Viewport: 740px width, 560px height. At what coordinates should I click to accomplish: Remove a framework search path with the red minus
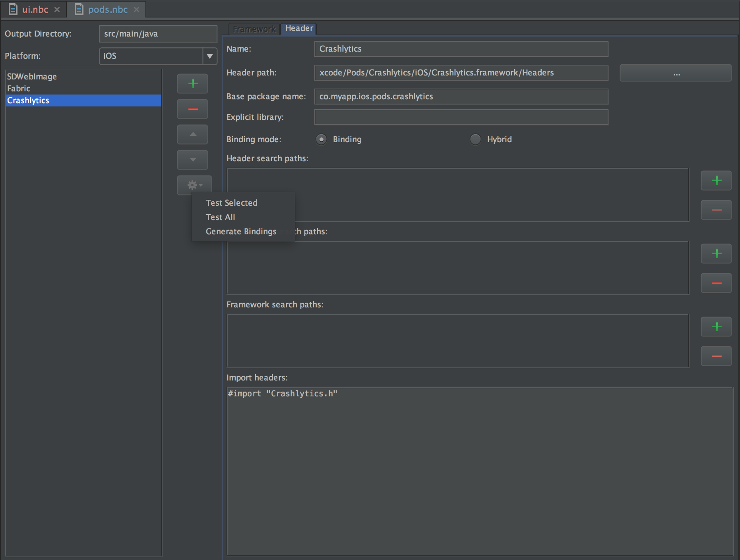(x=716, y=356)
